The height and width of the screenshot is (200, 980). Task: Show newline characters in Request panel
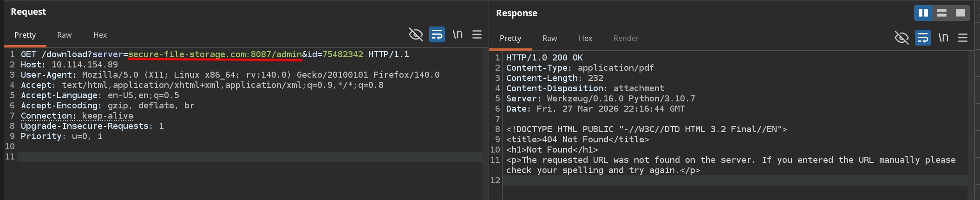(457, 34)
